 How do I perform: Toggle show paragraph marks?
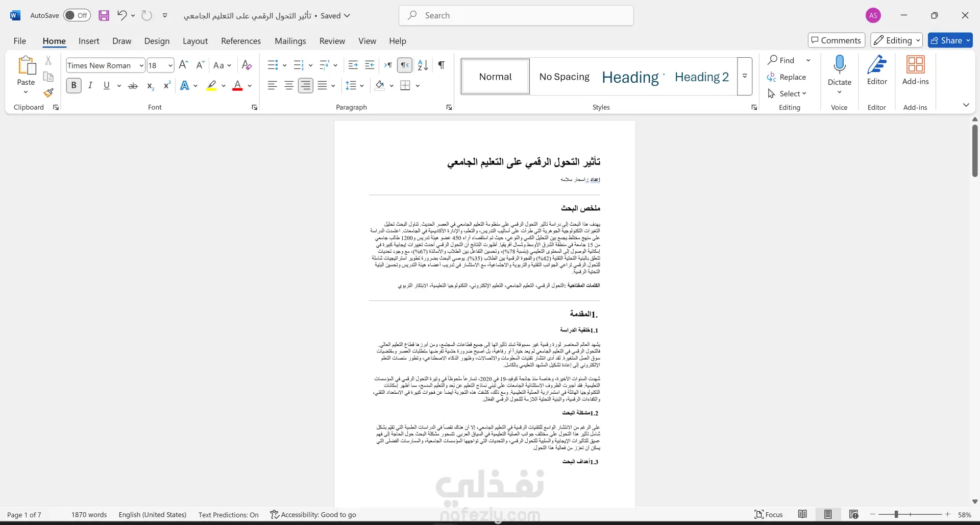coord(442,65)
